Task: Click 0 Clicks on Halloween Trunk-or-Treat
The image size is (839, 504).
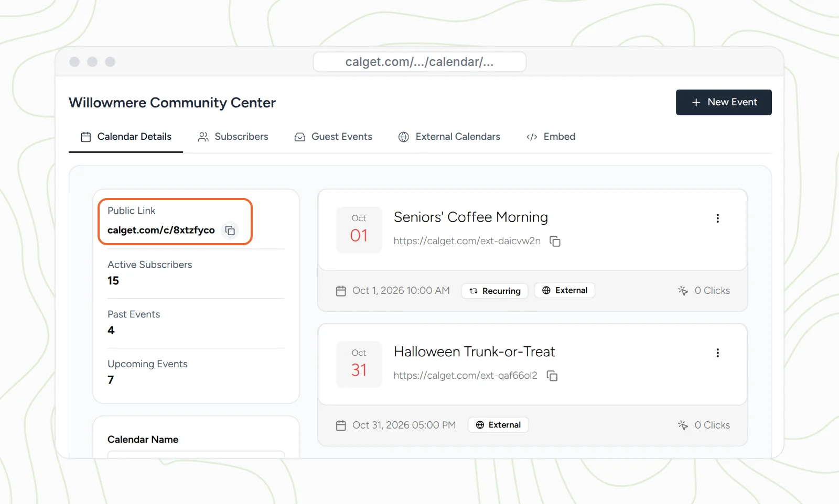Action: (x=712, y=425)
